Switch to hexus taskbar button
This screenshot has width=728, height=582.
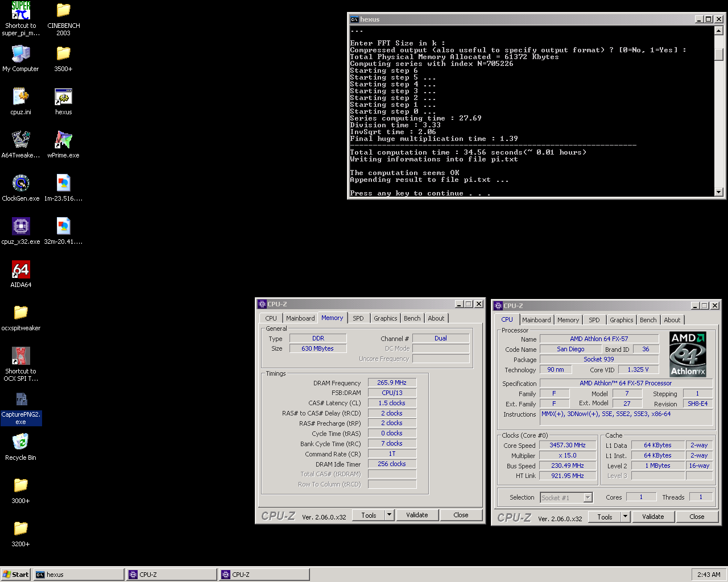point(78,575)
